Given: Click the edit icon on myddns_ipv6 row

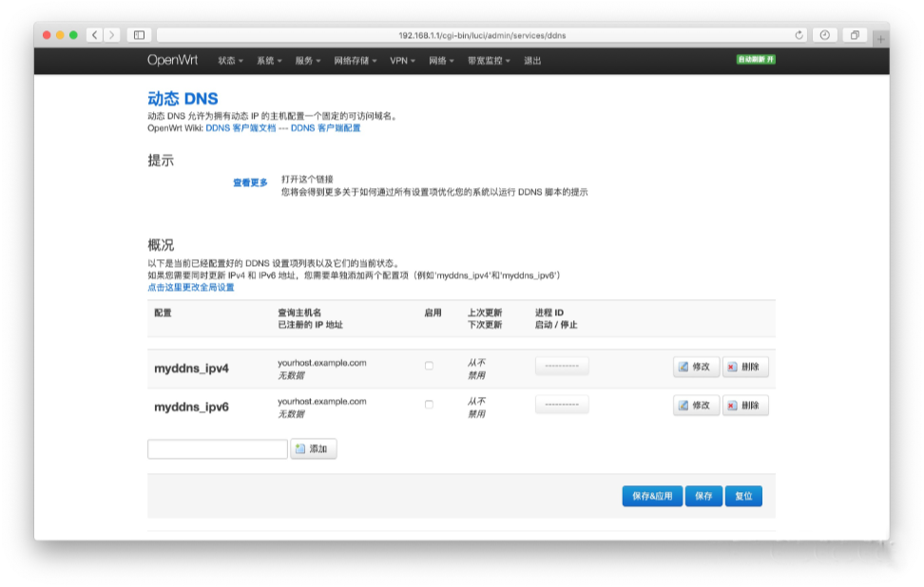Looking at the screenshot, I should (682, 405).
